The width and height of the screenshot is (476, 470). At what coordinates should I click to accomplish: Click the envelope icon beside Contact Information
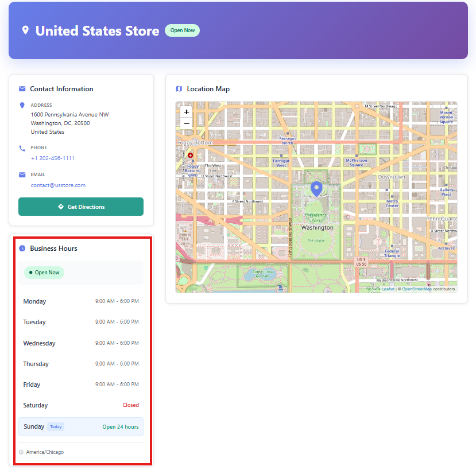(22, 88)
